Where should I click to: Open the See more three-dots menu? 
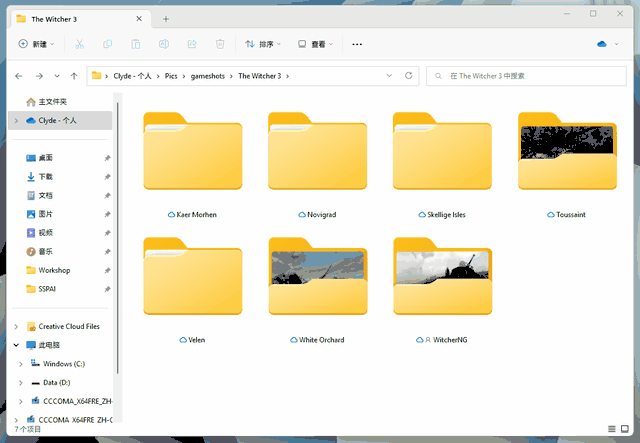[357, 44]
